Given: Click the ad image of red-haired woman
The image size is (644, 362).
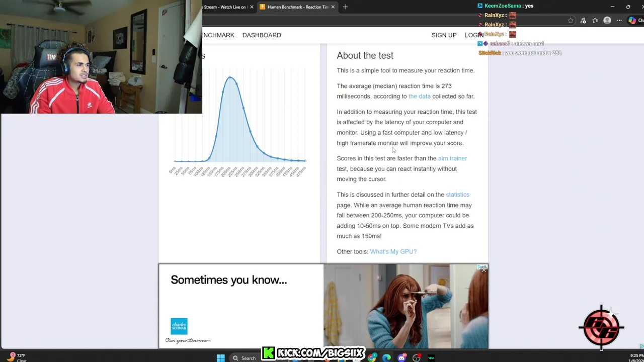Looking at the screenshot, I should pyautogui.click(x=406, y=306).
